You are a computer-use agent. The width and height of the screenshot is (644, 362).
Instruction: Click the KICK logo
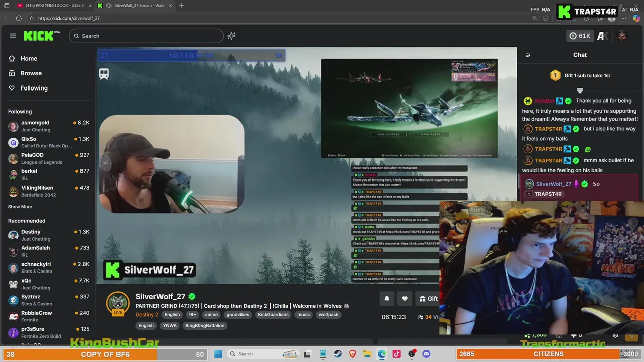click(x=41, y=36)
